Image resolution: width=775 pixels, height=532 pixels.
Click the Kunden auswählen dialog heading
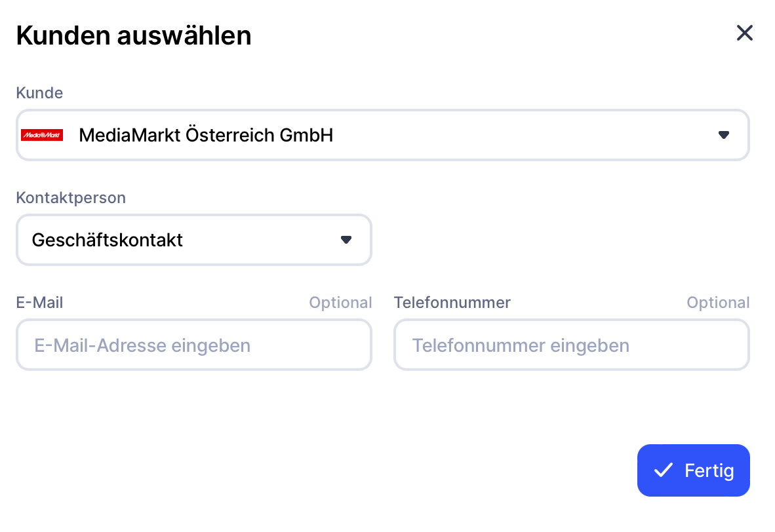click(x=134, y=35)
